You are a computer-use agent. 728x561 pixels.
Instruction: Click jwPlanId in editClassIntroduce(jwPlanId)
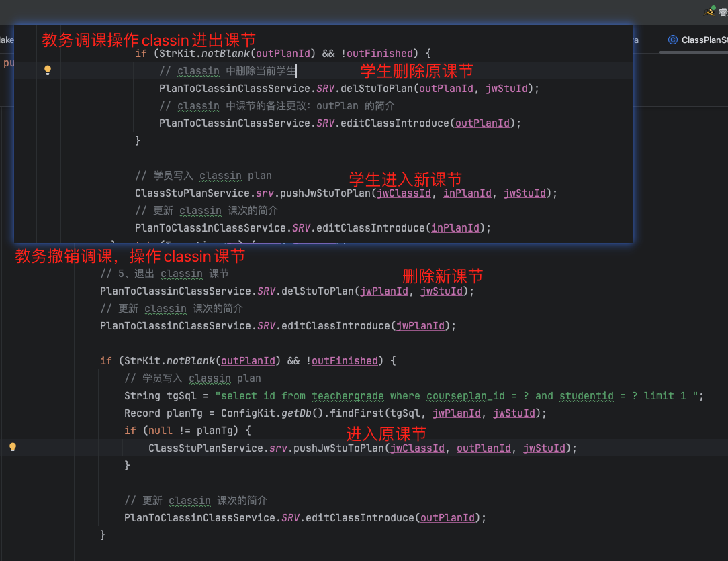420,325
